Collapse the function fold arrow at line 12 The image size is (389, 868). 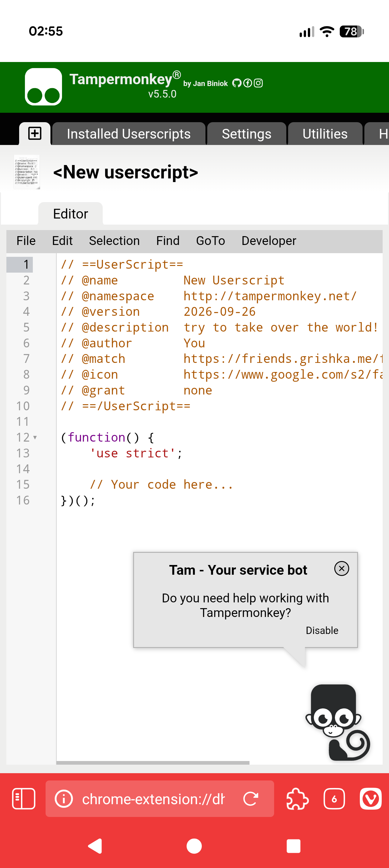tap(35, 438)
